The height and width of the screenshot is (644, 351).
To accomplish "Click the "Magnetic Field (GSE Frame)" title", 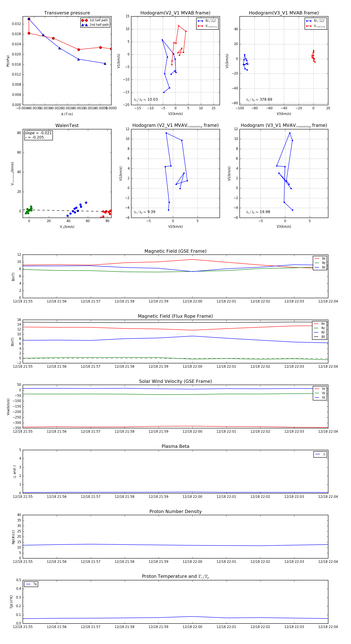I will pos(175,251).
